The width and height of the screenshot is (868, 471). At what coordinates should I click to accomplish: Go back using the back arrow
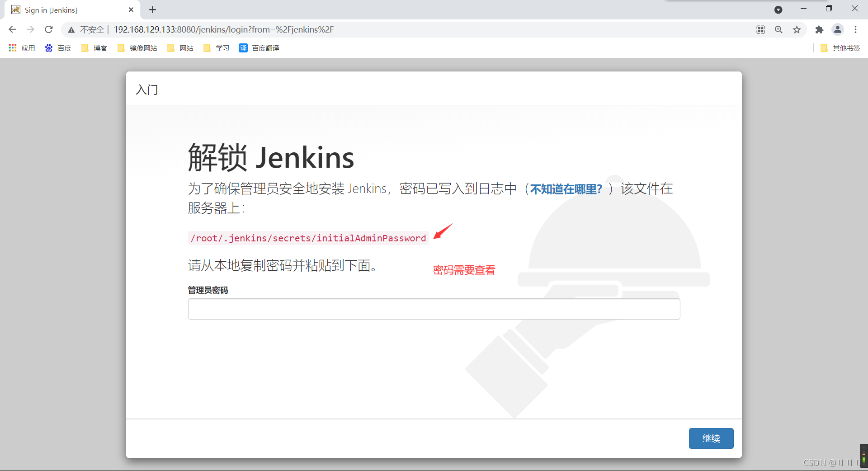pyautogui.click(x=12, y=29)
